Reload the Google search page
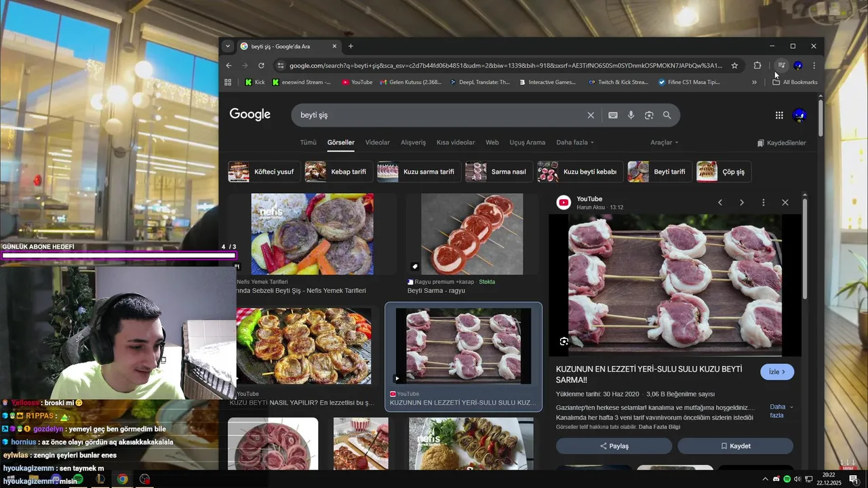The width and height of the screenshot is (868, 488). coord(261,66)
